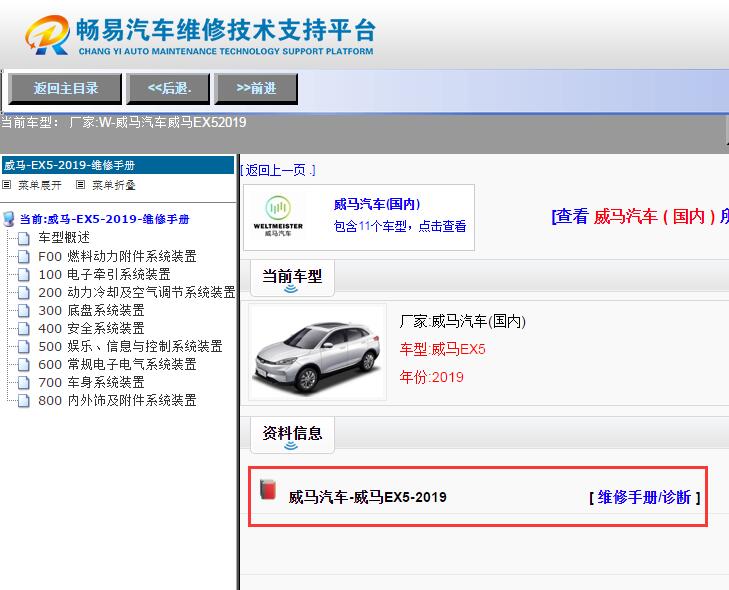Open 600 常规电子电气系统装置
729x590 pixels.
(x=117, y=365)
